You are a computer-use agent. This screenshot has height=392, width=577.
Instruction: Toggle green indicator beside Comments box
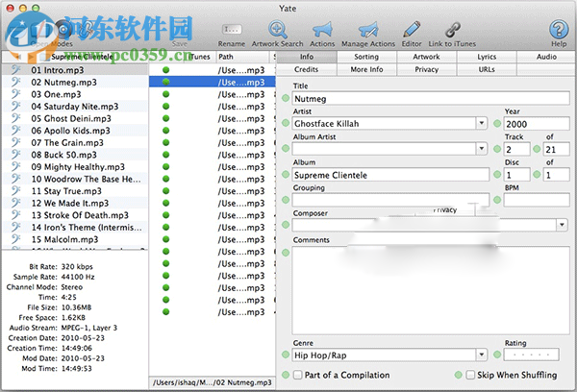pos(286,253)
